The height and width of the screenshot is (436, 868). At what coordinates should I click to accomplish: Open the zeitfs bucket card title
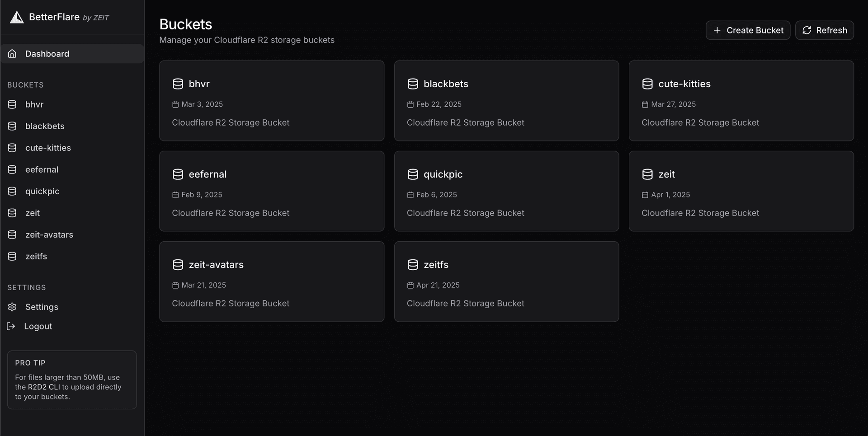(x=436, y=265)
